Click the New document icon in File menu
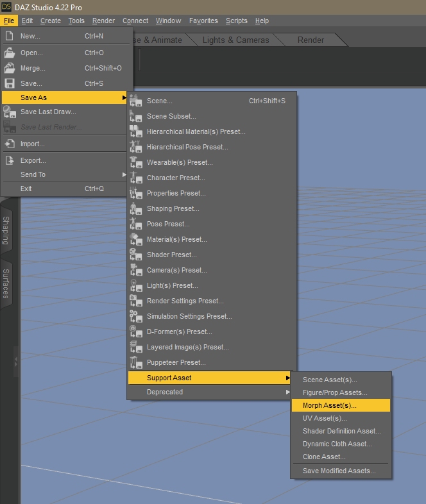This screenshot has width=426, height=504. pyautogui.click(x=10, y=36)
